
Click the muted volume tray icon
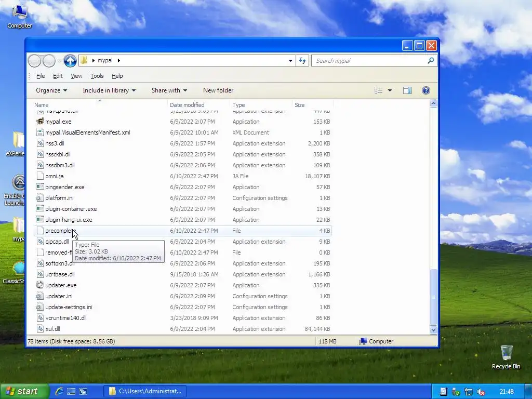(x=481, y=392)
